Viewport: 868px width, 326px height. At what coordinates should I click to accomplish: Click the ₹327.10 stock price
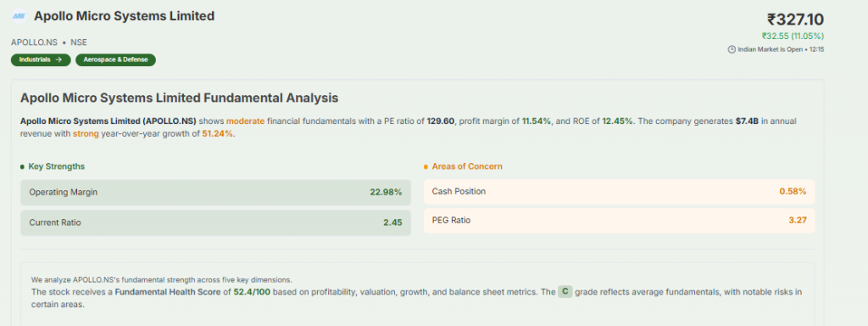click(795, 20)
